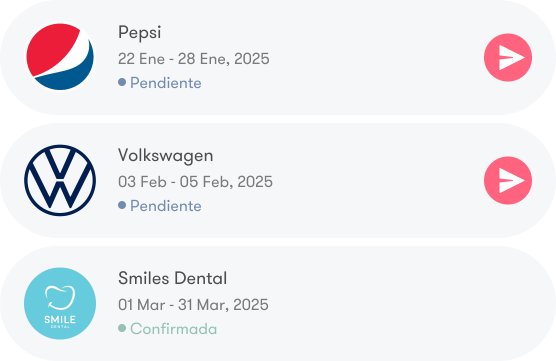Select the 22 Ene - 28 Ene date range
The image size is (556, 361).
coord(194,59)
